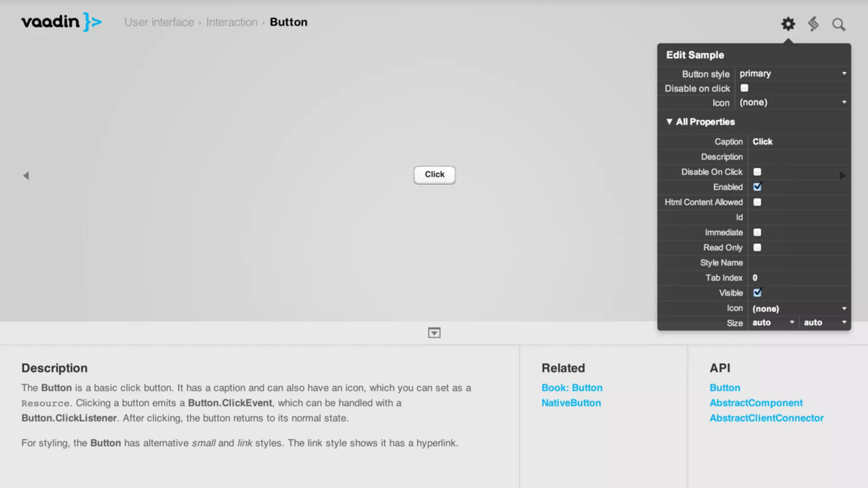Screen dimensions: 868x488
Task: Navigate to User interface breadcrumb
Action: 159,22
